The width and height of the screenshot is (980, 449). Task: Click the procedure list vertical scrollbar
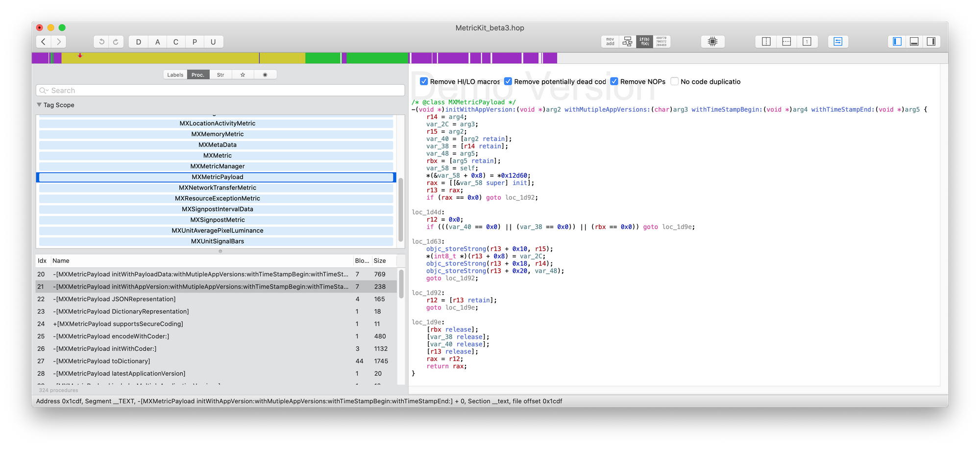click(401, 284)
